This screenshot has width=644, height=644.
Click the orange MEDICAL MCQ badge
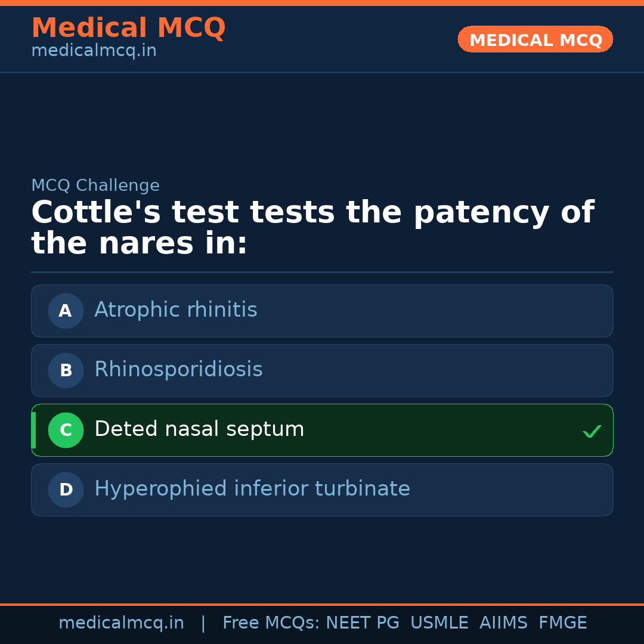(x=535, y=39)
